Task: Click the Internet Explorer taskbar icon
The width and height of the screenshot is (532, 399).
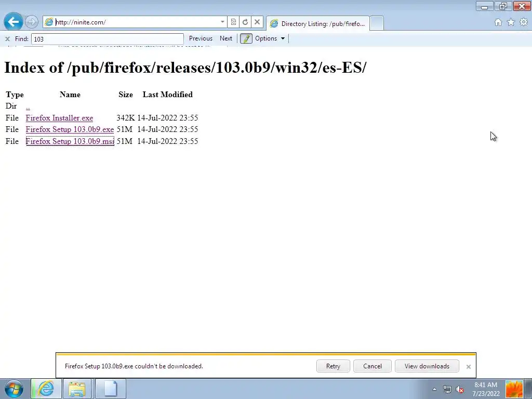Action: click(46, 389)
